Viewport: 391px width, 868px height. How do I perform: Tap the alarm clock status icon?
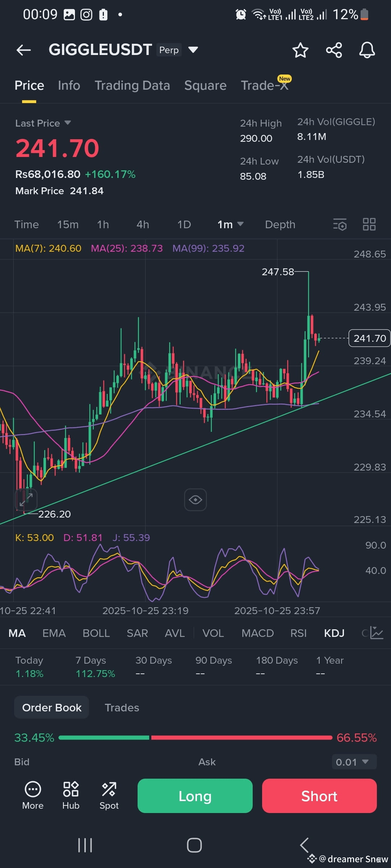tap(241, 14)
